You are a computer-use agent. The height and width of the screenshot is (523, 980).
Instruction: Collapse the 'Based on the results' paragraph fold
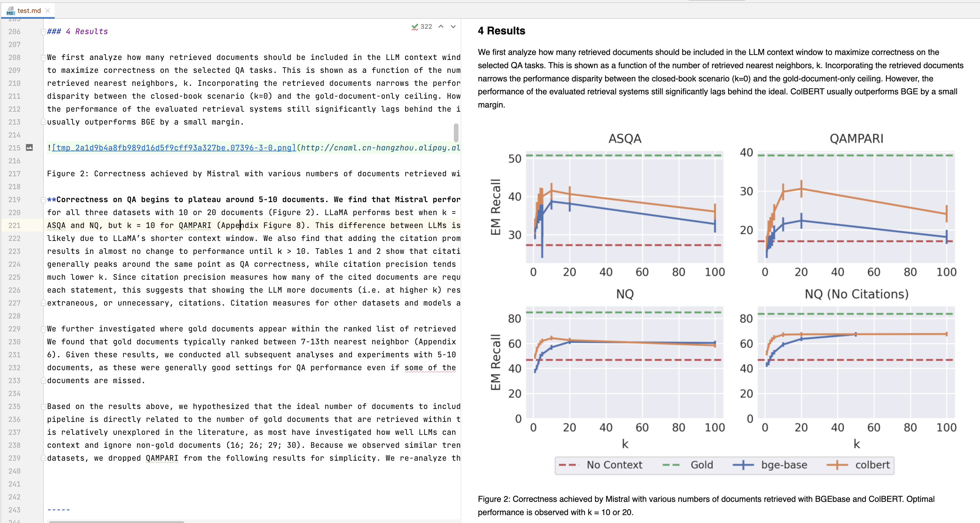(44, 407)
